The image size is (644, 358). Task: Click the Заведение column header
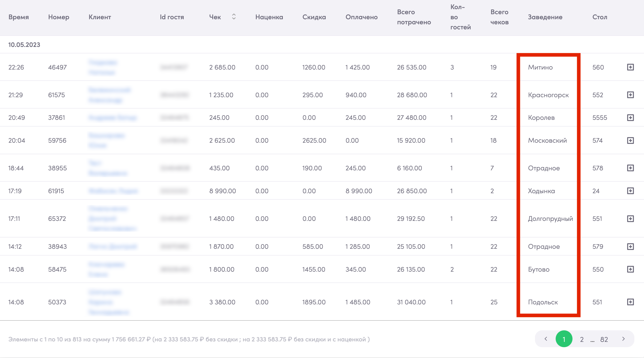coord(545,17)
